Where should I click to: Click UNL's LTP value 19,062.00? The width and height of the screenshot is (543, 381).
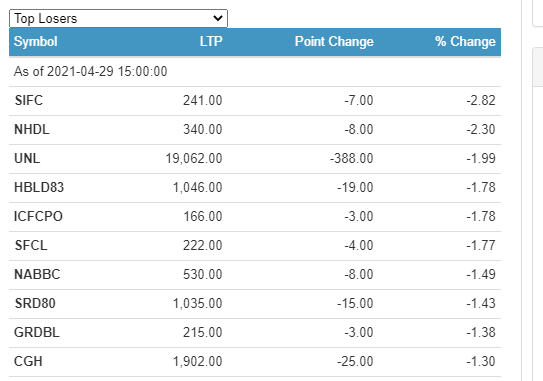point(194,159)
